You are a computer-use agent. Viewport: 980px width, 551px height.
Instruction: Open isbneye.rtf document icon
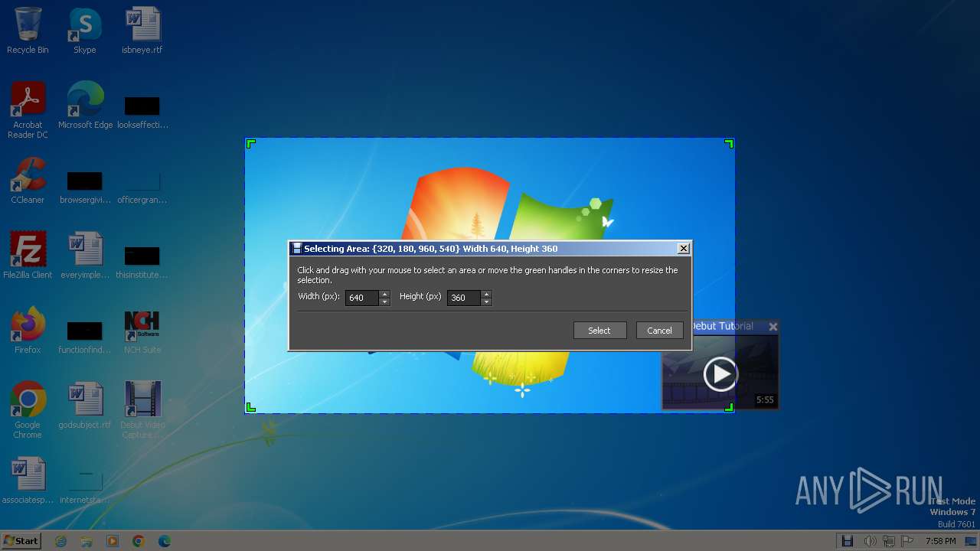tap(142, 31)
